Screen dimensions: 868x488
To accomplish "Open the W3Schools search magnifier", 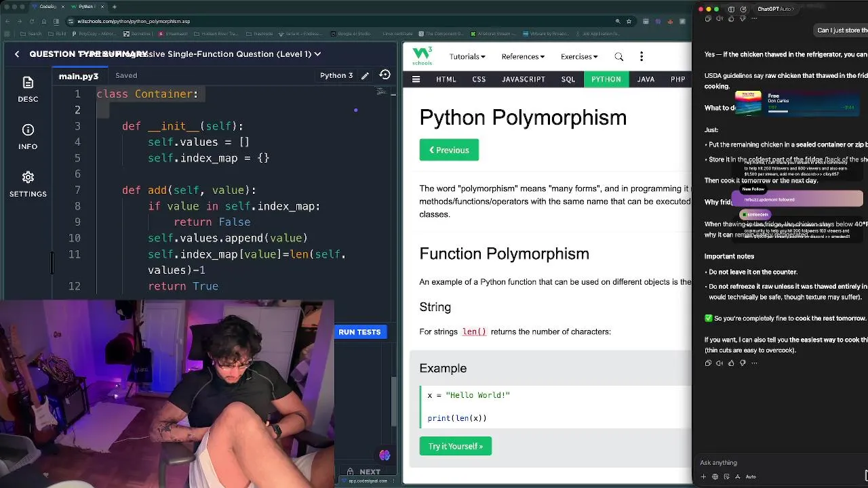I will click(618, 56).
